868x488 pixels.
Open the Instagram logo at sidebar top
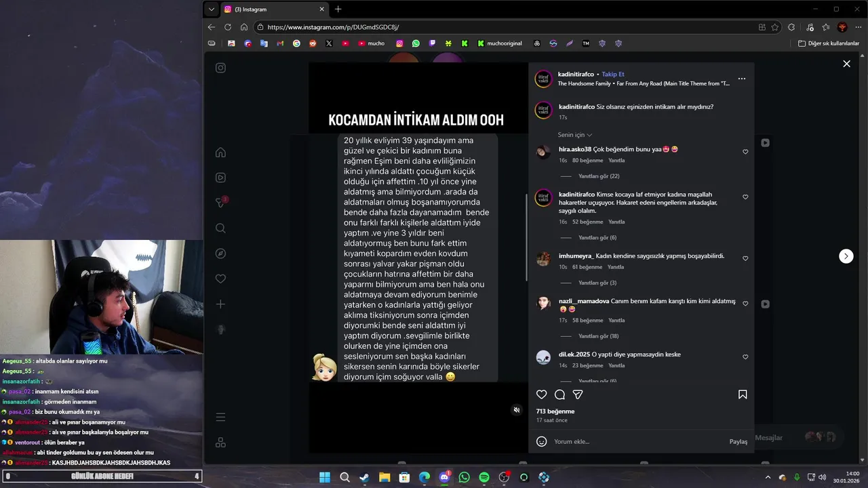click(x=220, y=68)
